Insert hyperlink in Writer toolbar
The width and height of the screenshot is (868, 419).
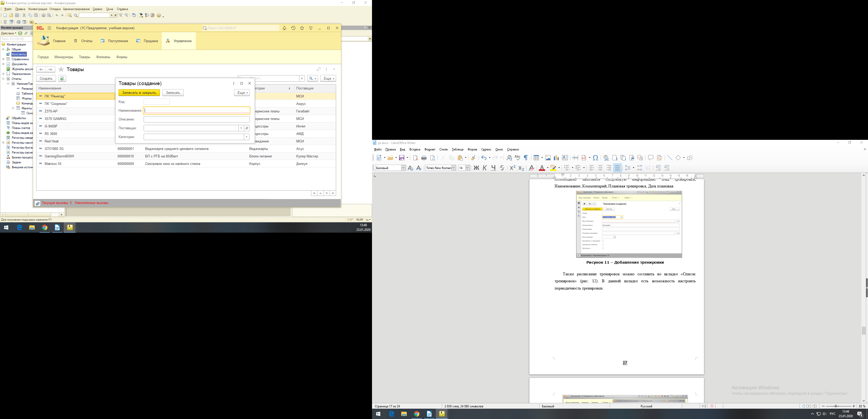tap(606, 158)
